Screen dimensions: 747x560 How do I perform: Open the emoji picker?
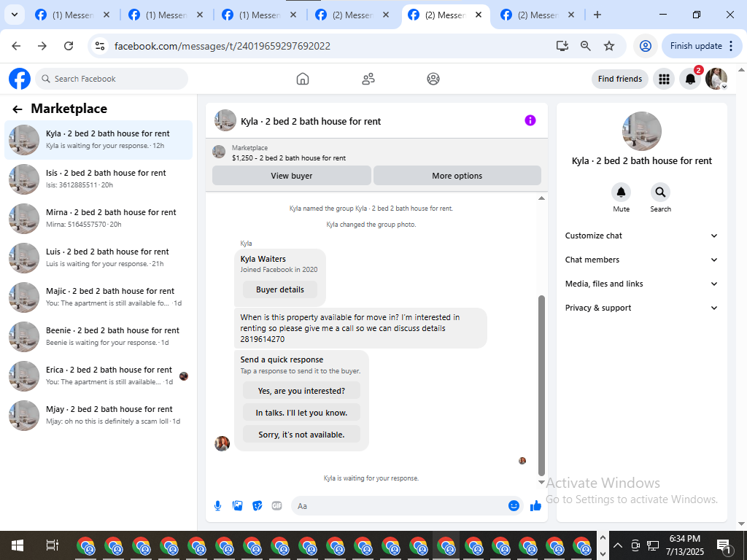(514, 506)
